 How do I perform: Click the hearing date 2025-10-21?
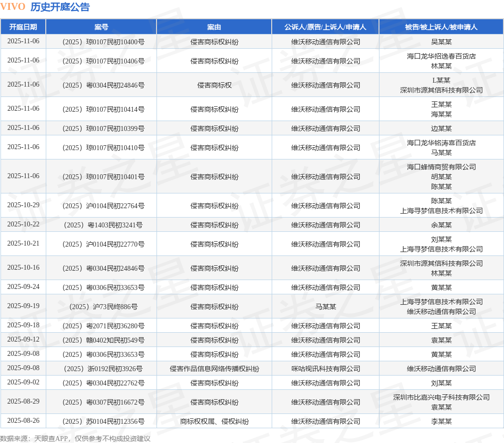point(23,244)
